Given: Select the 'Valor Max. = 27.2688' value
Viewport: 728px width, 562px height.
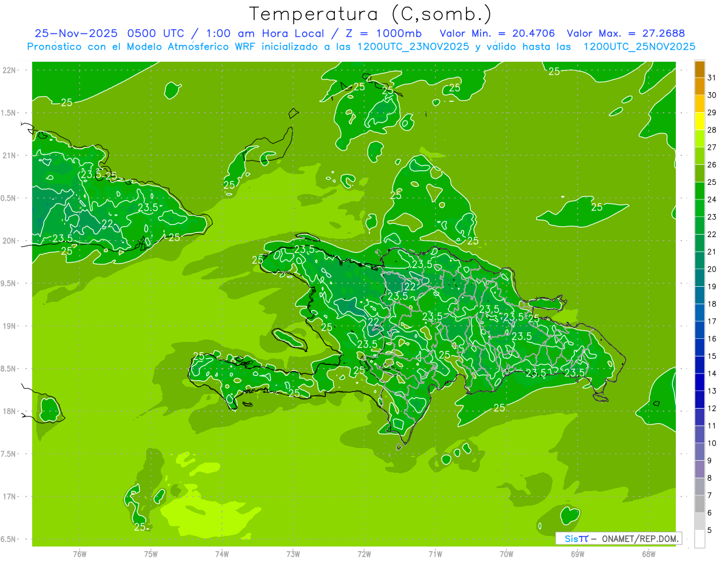Looking at the screenshot, I should (625, 33).
